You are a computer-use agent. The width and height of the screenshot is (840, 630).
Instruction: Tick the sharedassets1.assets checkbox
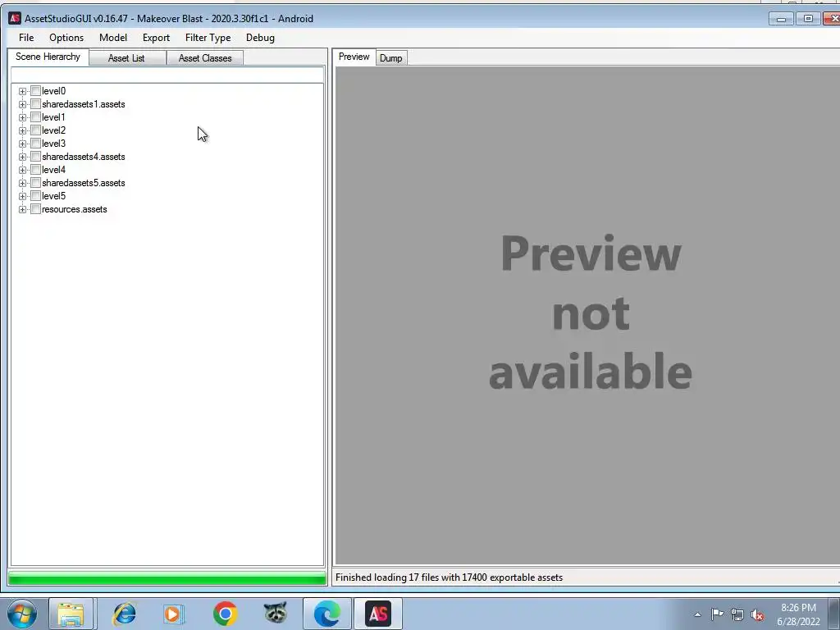[36, 104]
